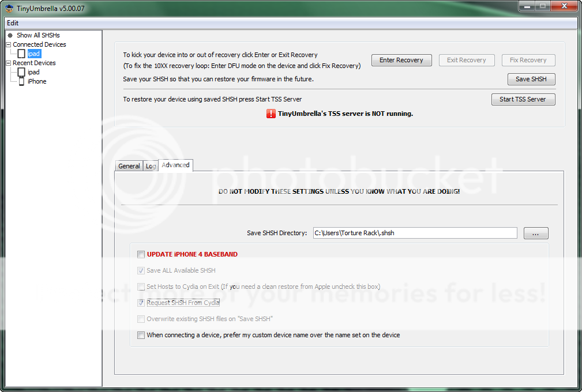Collapse the Connected Devices tree node

click(8, 44)
